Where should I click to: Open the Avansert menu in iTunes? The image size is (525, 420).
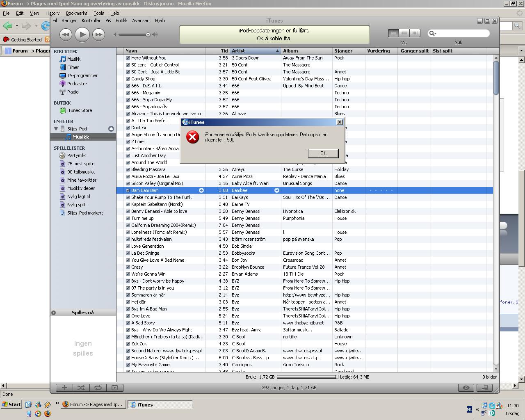[141, 21]
